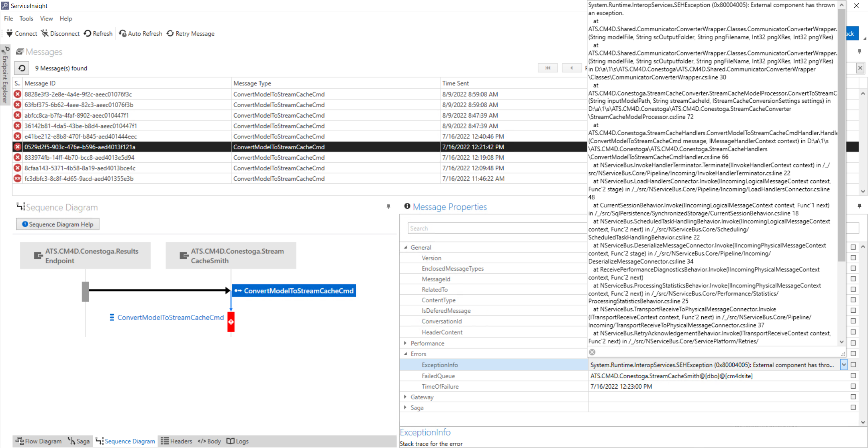Collapse the General properties group
The image size is (868, 448).
point(406,247)
